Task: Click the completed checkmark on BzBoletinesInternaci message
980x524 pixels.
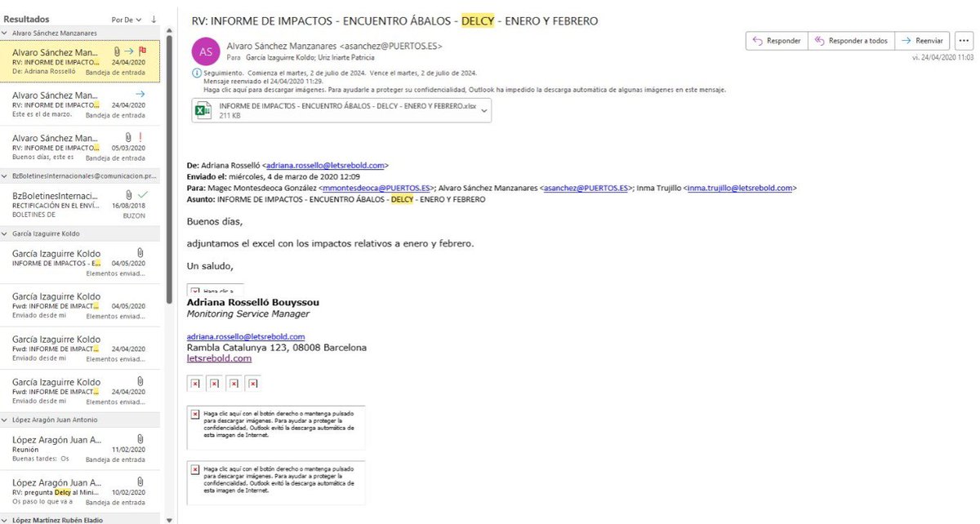Action: (x=142, y=194)
